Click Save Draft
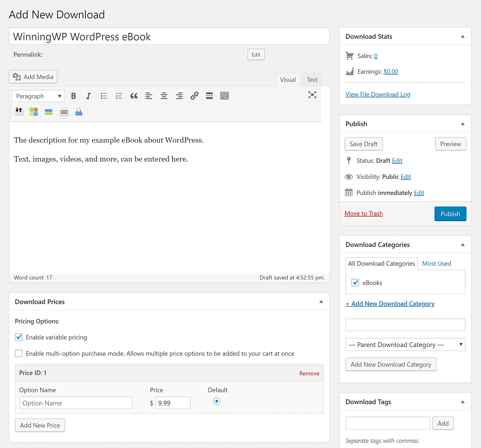Screen dimensions: 481x448 pyautogui.click(x=363, y=144)
